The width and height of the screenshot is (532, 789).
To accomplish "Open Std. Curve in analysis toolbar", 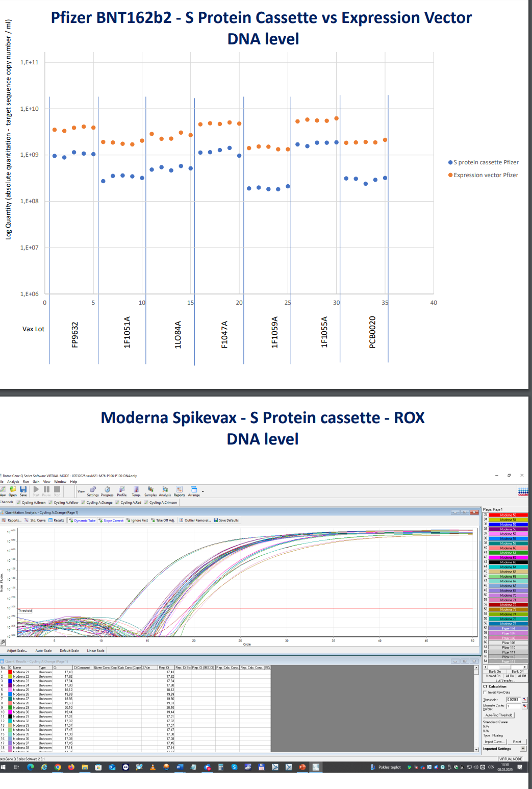I will point(35,520).
